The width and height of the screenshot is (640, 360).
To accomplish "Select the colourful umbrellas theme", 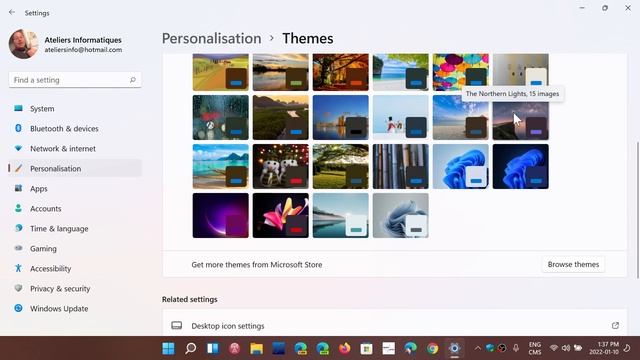I will 460,72.
